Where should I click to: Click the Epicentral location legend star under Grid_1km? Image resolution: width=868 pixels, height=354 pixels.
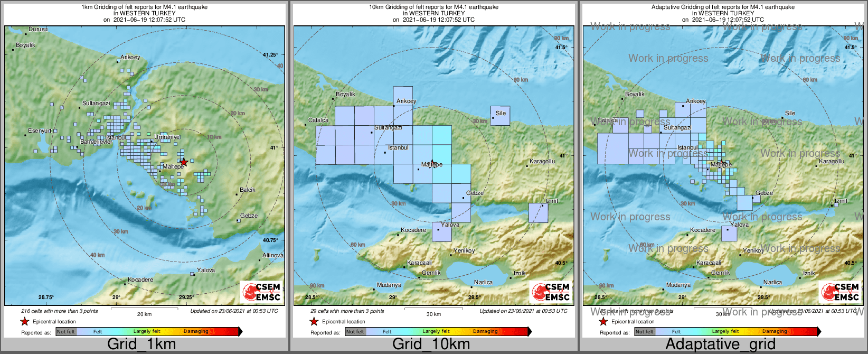(x=24, y=321)
